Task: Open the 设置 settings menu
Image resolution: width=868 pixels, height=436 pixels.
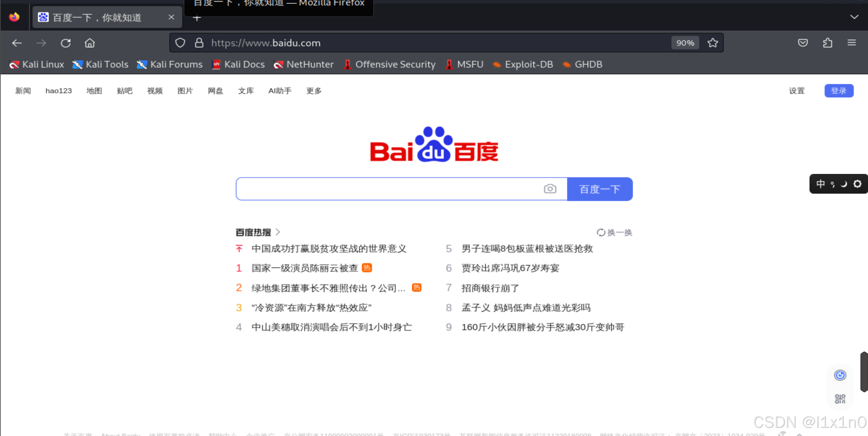Action: point(797,91)
